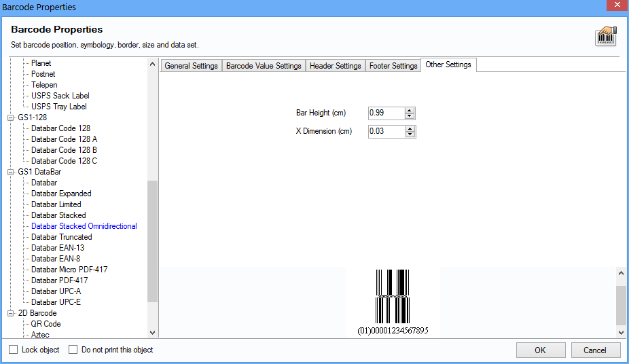The image size is (629, 364).
Task: Select the plain Databar tree item
Action: click(x=44, y=183)
